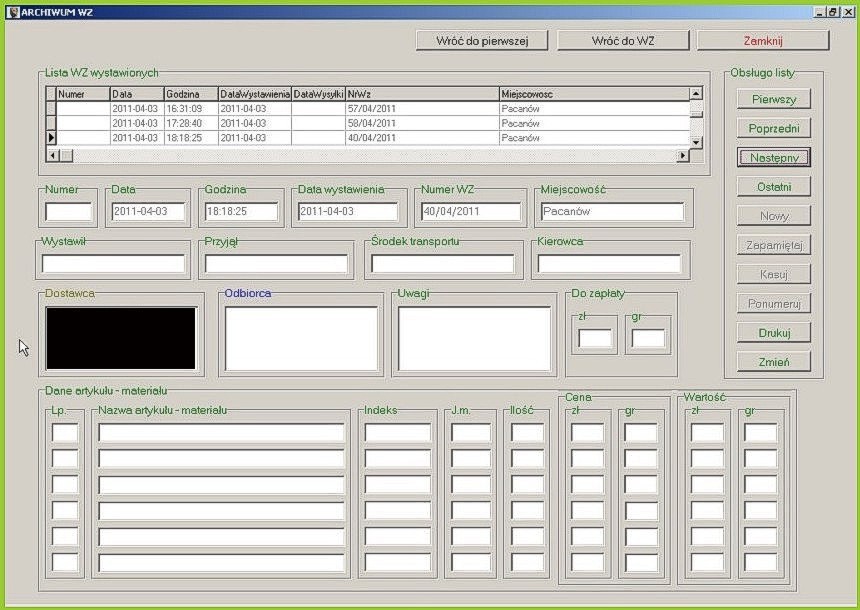860x610 pixels.
Task: Click the last Nazwa artykułu row field
Action: pos(222,562)
